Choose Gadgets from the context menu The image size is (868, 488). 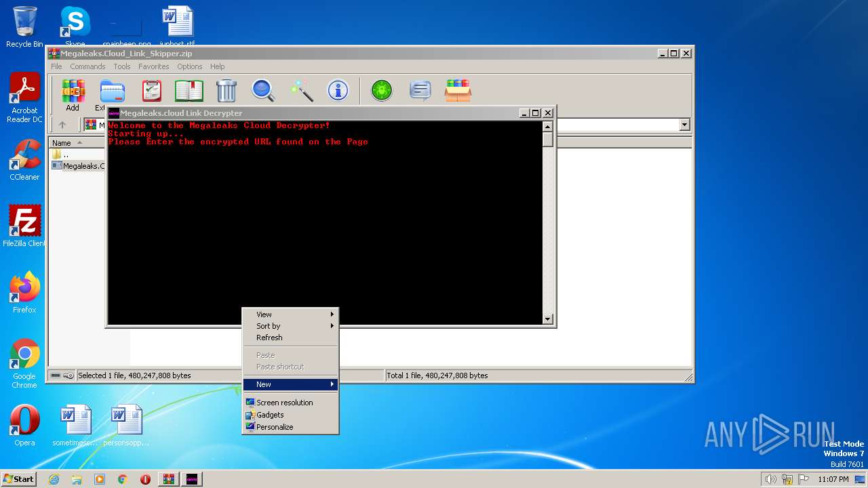coord(290,415)
